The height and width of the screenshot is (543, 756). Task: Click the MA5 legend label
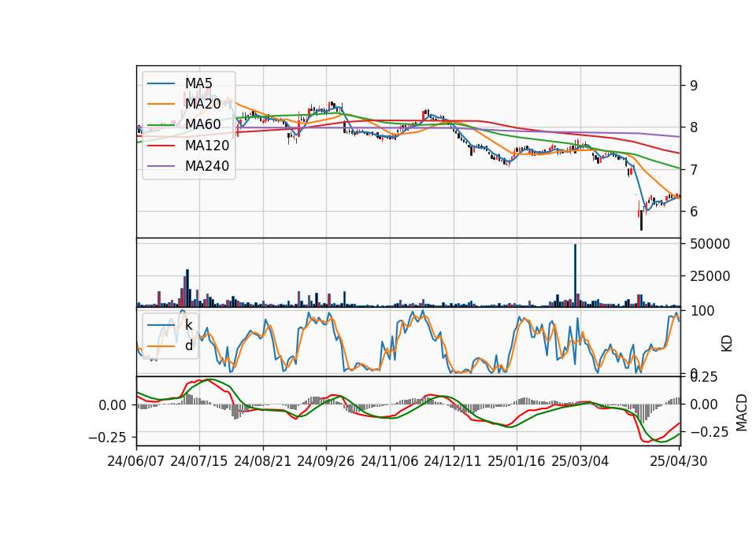198,83
